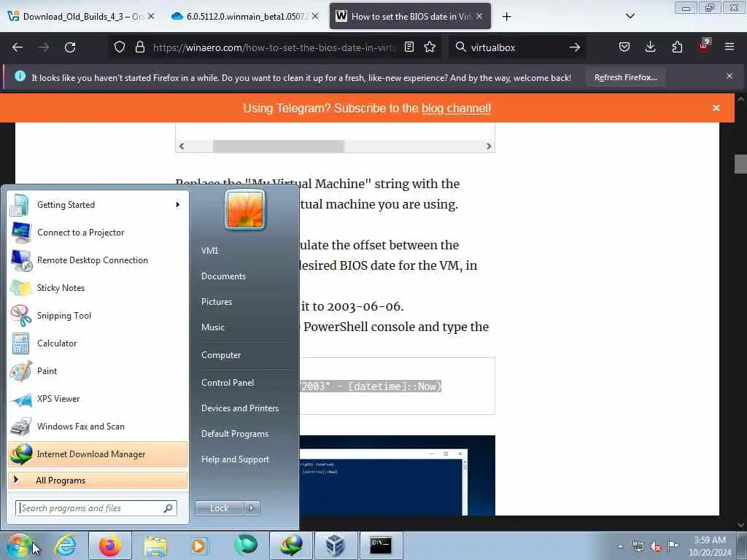Click the Windows Start orb
This screenshot has width=747, height=560.
click(19, 545)
